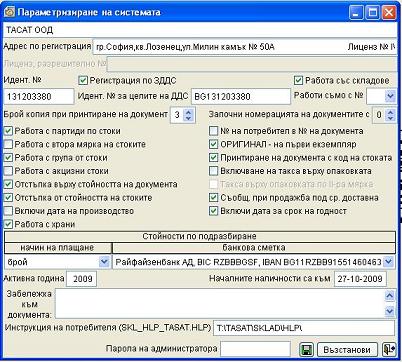Click the 'начин на плащане' column header
Viewport: 402px width, 362px height.
57,248
